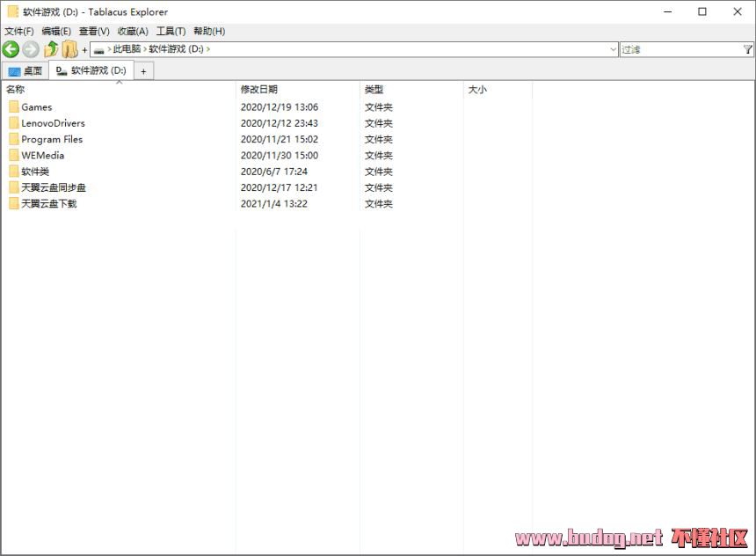This screenshot has width=756, height=556.
Task: Select the 天翼云盘下载 folder icon
Action: pyautogui.click(x=14, y=203)
